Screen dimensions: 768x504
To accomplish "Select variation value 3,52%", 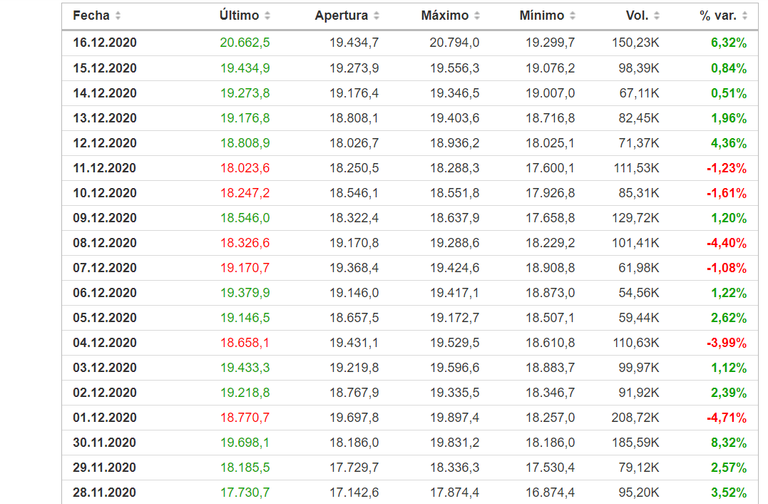I will (729, 493).
